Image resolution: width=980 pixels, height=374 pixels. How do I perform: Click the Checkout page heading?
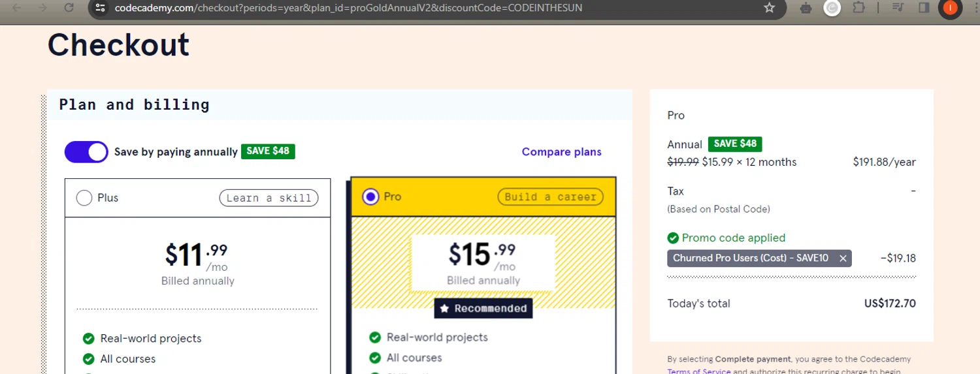click(118, 45)
